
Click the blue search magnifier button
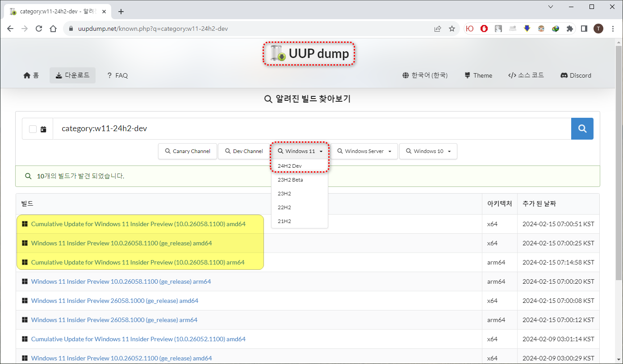click(x=582, y=128)
